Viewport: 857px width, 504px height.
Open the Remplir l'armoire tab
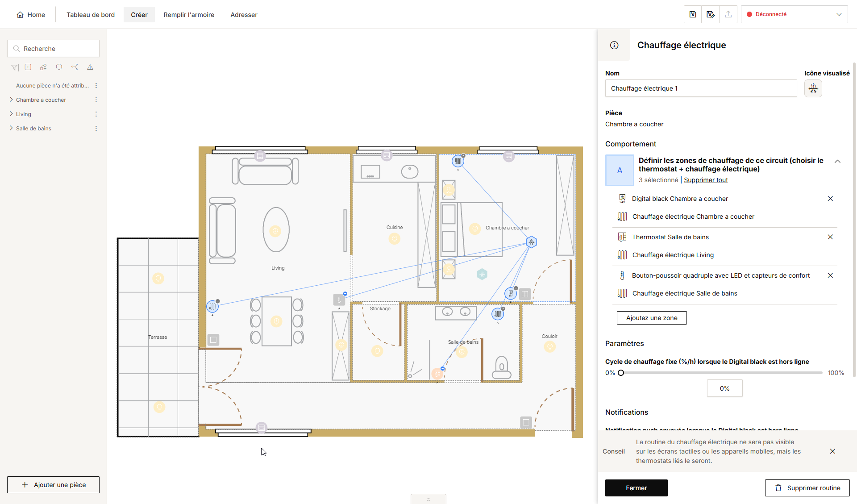pos(189,15)
